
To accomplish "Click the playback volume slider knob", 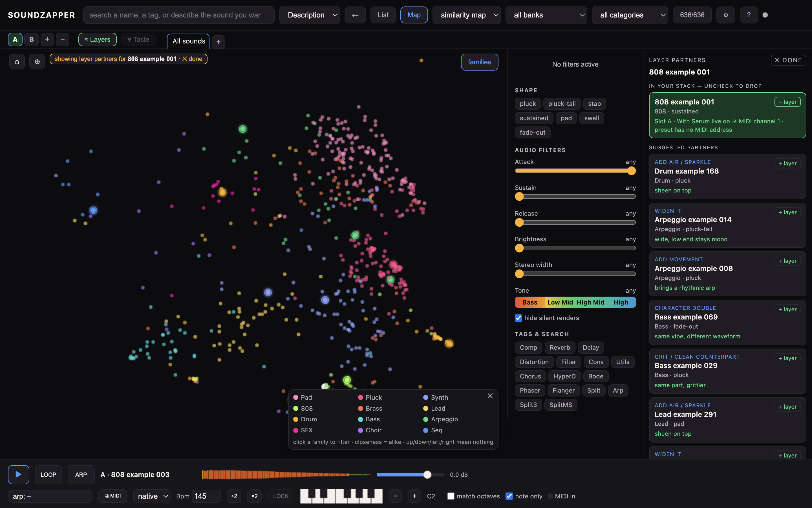I will [x=427, y=474].
